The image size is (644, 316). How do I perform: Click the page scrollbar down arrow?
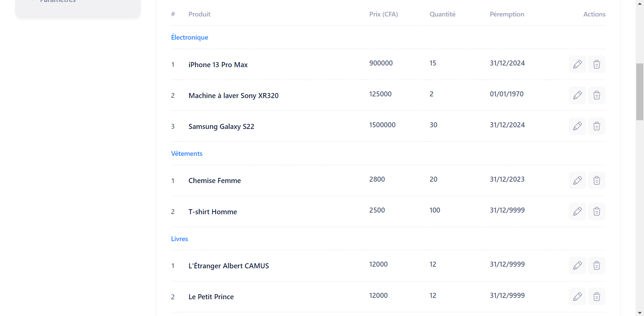pyautogui.click(x=640, y=313)
